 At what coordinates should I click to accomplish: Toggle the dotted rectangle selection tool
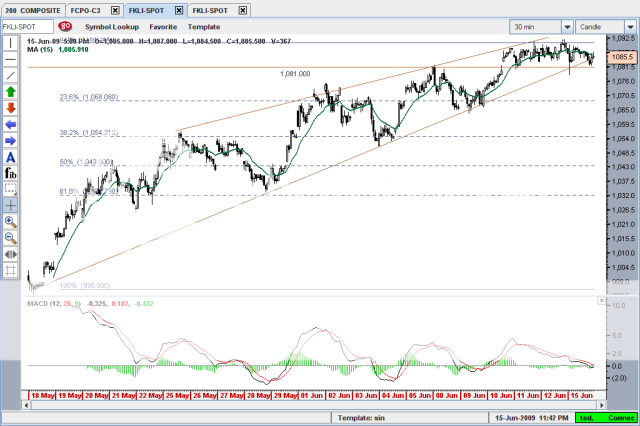(11, 189)
